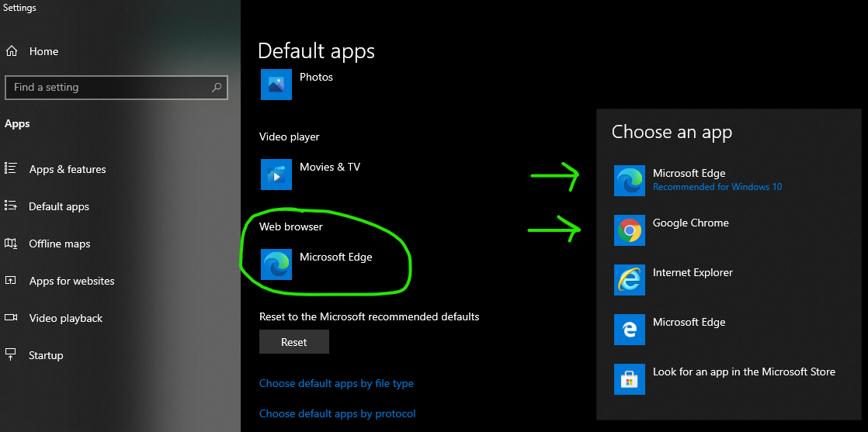The image size is (868, 432).
Task: Select Default apps in the sidebar
Action: click(47, 206)
